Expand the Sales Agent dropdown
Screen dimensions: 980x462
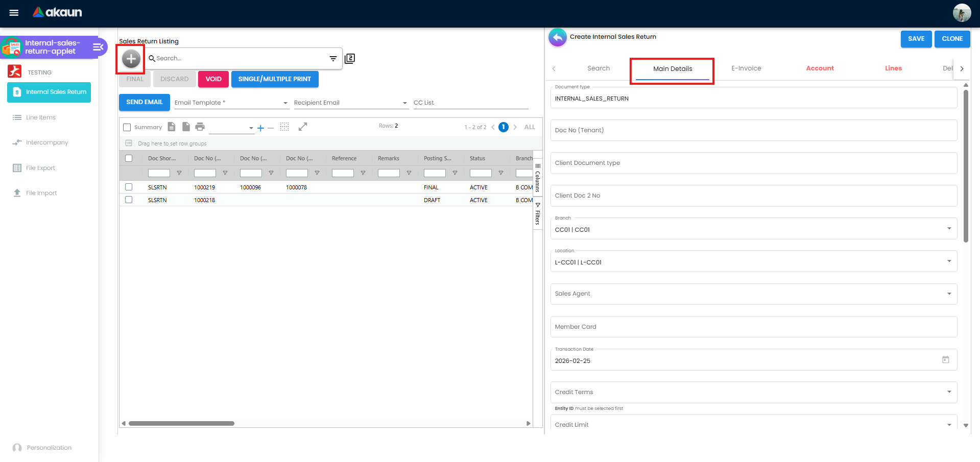(x=950, y=294)
